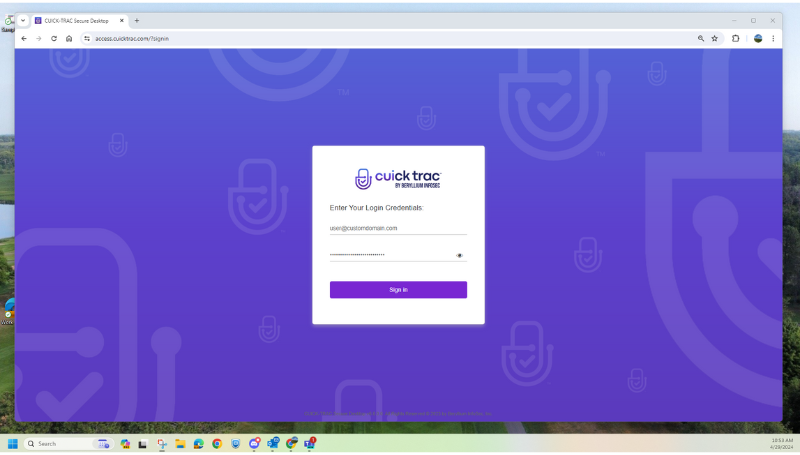This screenshot has height=455, width=800.
Task: Open a new browser tab
Action: (137, 21)
